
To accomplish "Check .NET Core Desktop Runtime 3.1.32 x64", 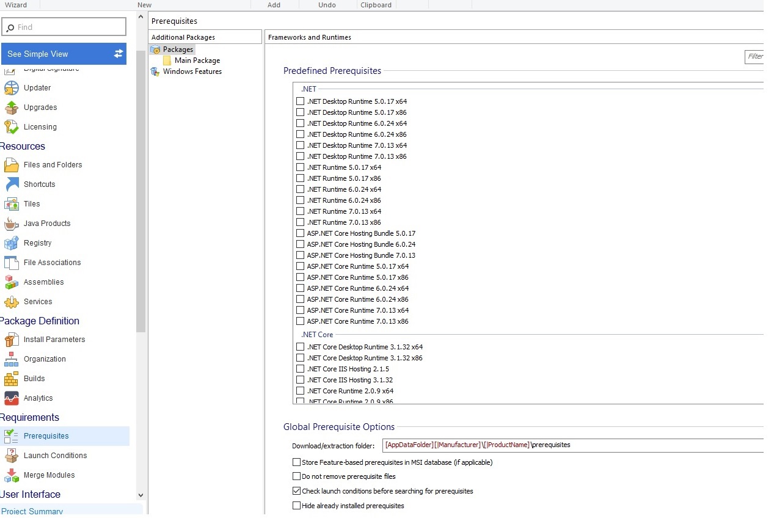I will [x=300, y=347].
